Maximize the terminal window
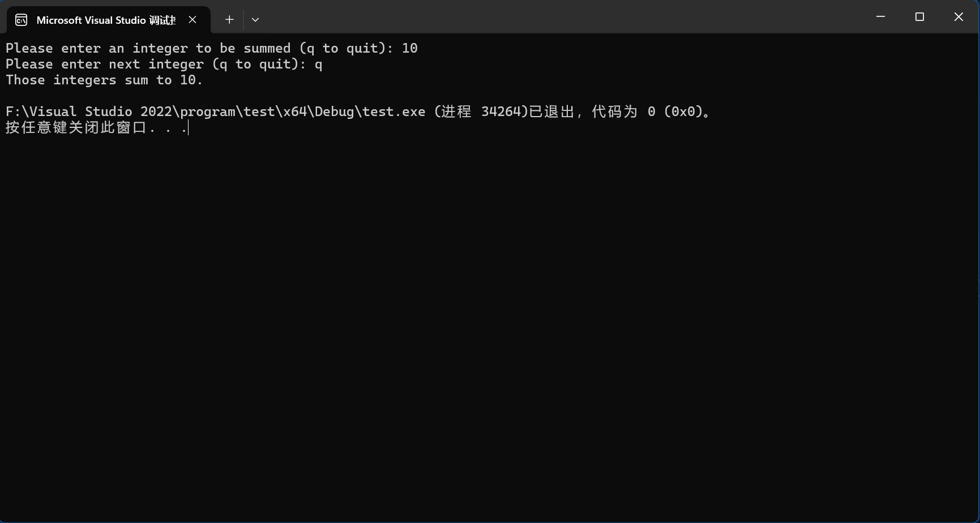 (919, 17)
